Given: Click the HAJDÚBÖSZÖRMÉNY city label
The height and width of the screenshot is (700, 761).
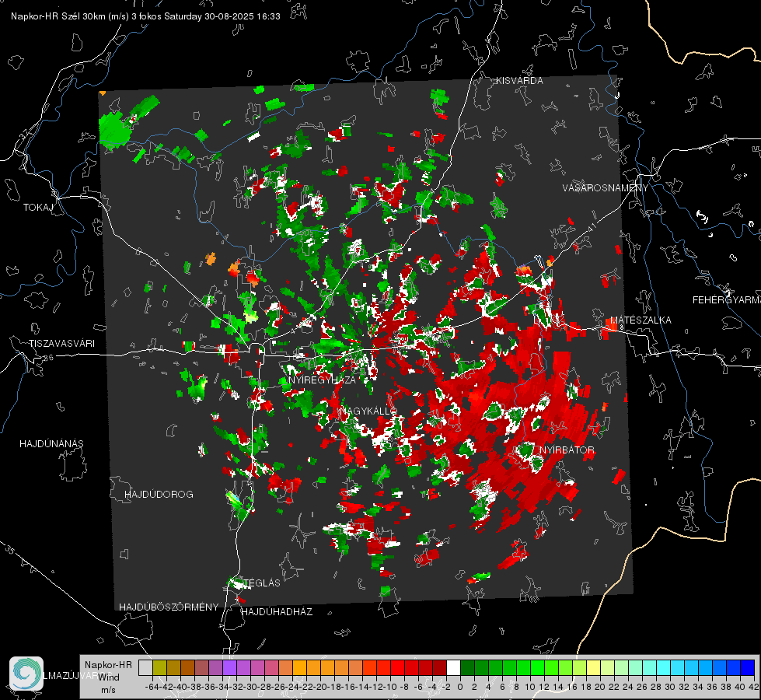Looking at the screenshot, I should coord(169,607).
